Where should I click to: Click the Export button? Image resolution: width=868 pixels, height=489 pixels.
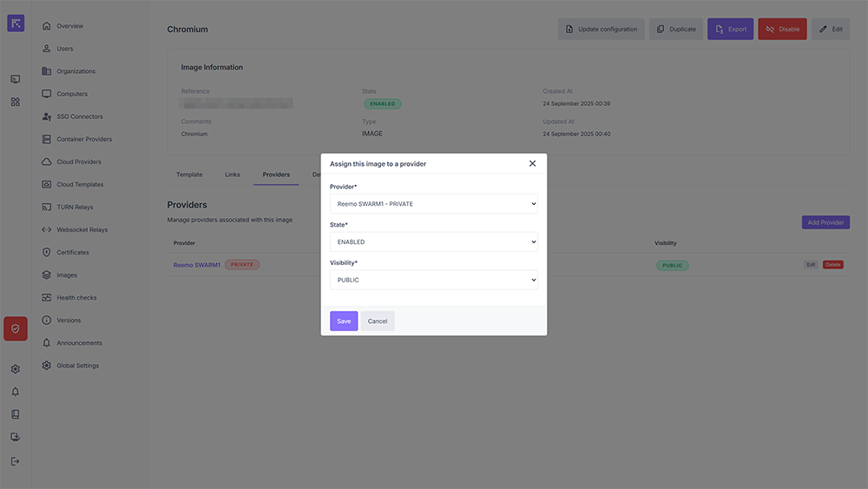pos(730,30)
